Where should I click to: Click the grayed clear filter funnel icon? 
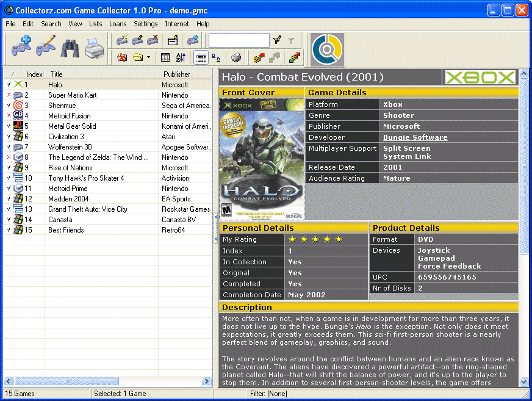coord(291,40)
